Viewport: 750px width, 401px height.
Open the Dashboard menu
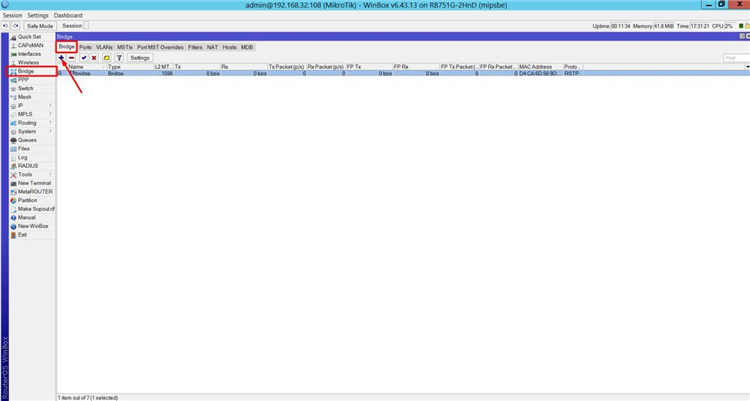pos(68,15)
